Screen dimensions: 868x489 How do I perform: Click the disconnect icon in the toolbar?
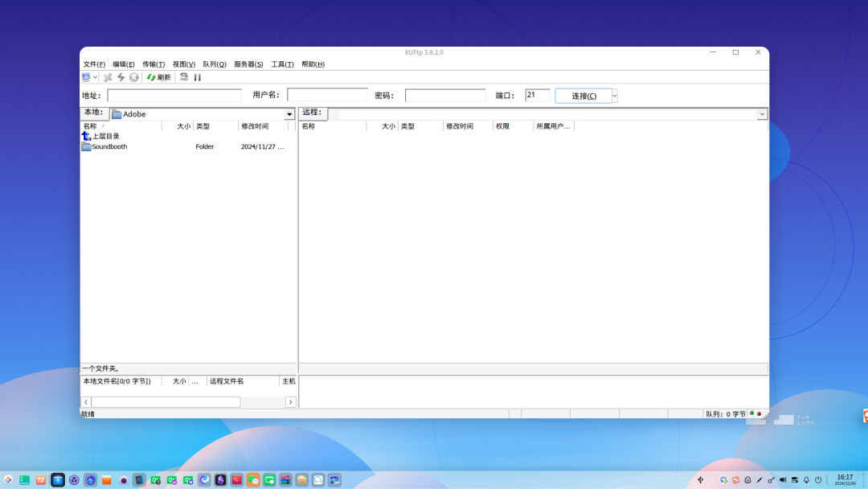click(x=108, y=77)
